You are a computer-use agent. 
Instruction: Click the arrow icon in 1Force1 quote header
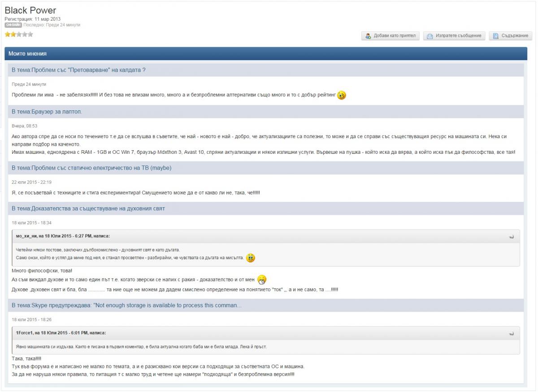click(x=512, y=334)
